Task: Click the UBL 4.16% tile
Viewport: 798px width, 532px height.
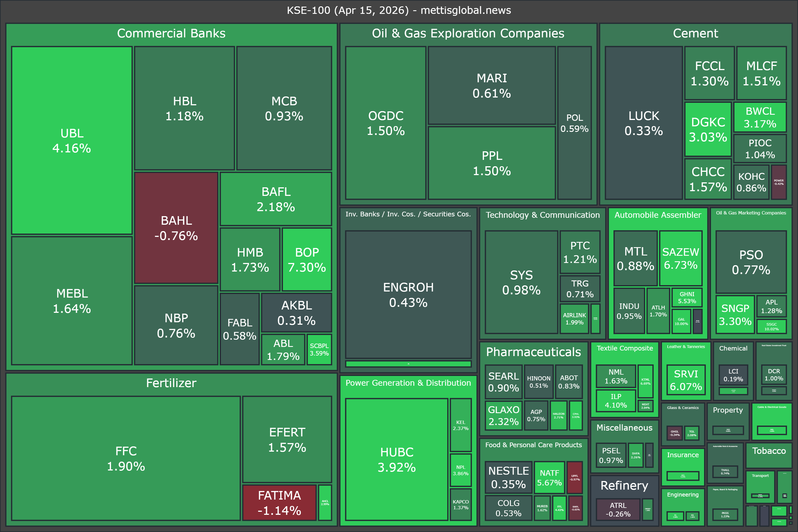Action: point(71,140)
